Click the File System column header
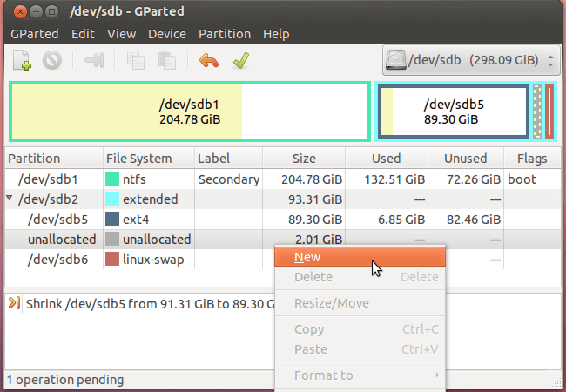This screenshot has width=566, height=392. (138, 159)
